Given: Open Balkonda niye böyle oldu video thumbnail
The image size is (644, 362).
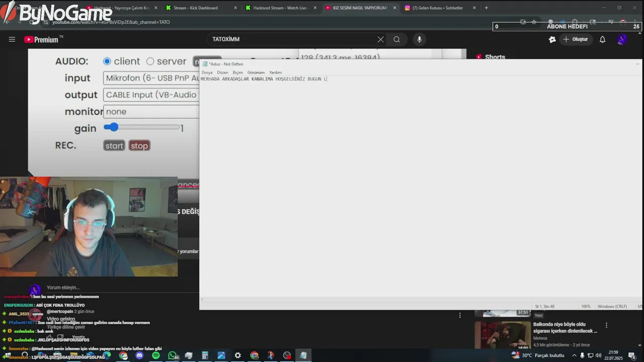Looking at the screenshot, I should pyautogui.click(x=503, y=335).
